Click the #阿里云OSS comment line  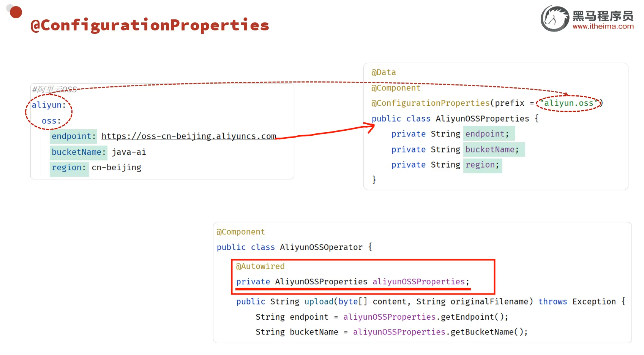pyautogui.click(x=55, y=89)
